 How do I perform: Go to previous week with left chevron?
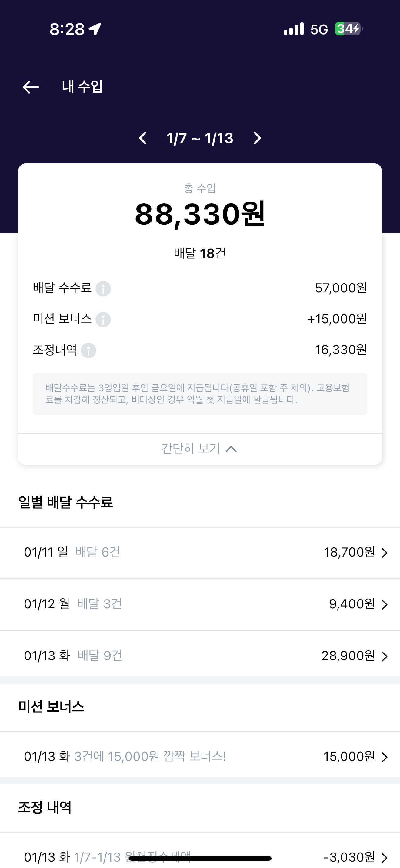point(143,138)
